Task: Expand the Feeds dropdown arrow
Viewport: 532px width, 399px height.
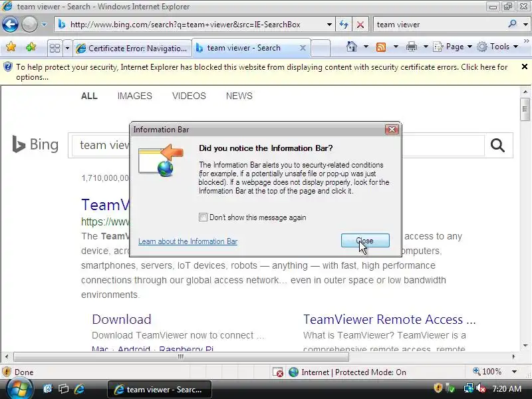Action: click(x=396, y=47)
